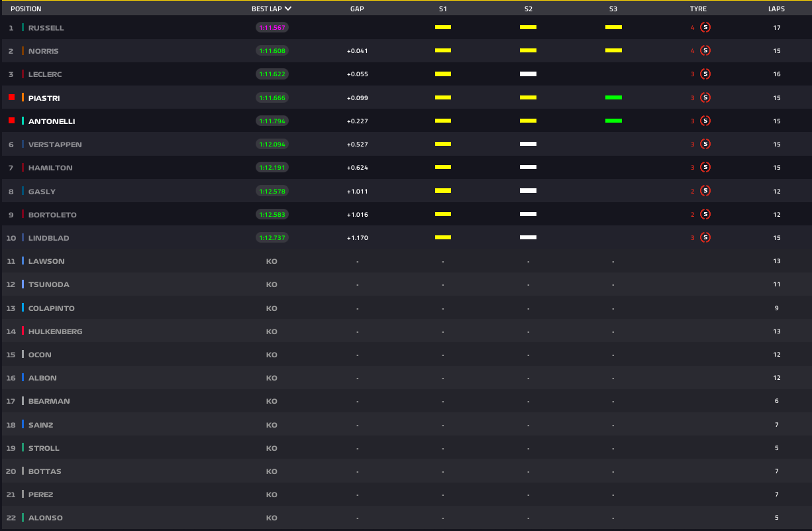Screen dimensions: 812x531
Task: Click Russell's yellow S3 sector bar
Action: (613, 28)
